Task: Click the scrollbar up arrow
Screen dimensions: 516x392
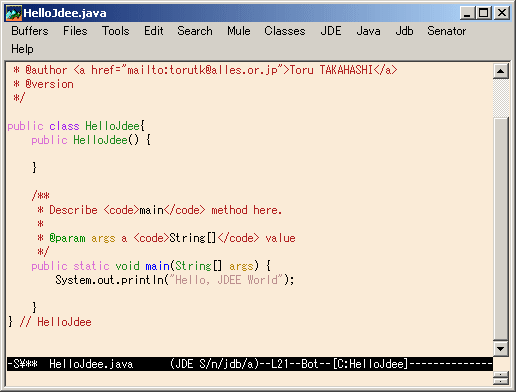Action: tap(501, 71)
